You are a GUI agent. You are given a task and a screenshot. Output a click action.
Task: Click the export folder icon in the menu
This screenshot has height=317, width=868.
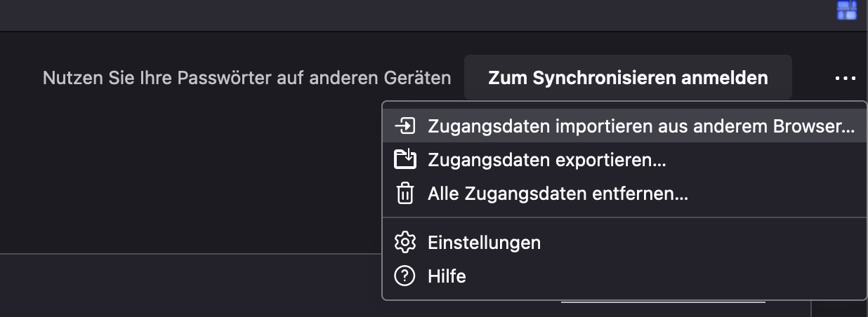tap(405, 160)
